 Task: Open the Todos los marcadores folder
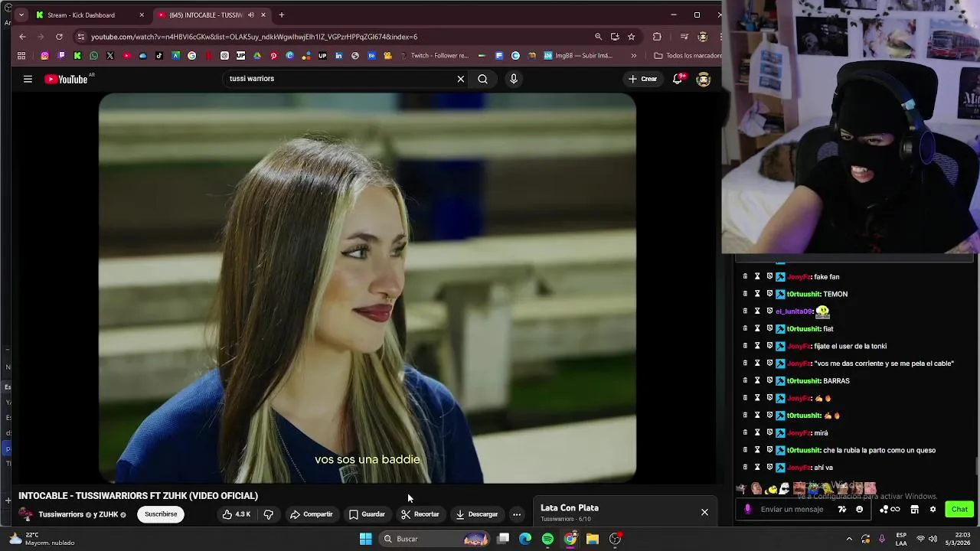click(x=688, y=55)
